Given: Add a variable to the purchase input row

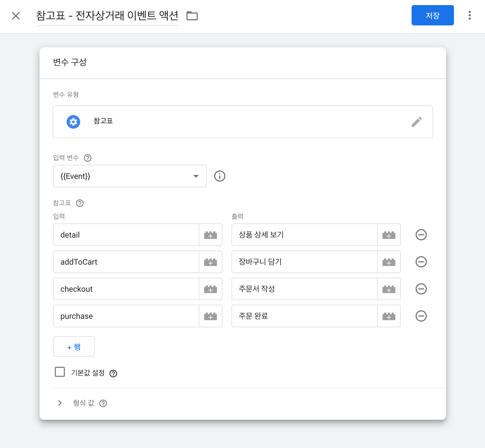Looking at the screenshot, I should [x=211, y=316].
